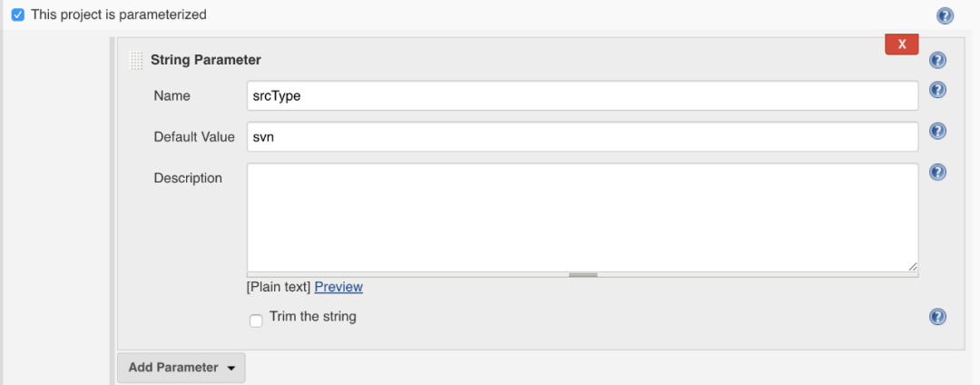This screenshot has width=980, height=385.
Task: Uncheck 'This project is parameterized' checkbox
Action: pyautogui.click(x=17, y=15)
